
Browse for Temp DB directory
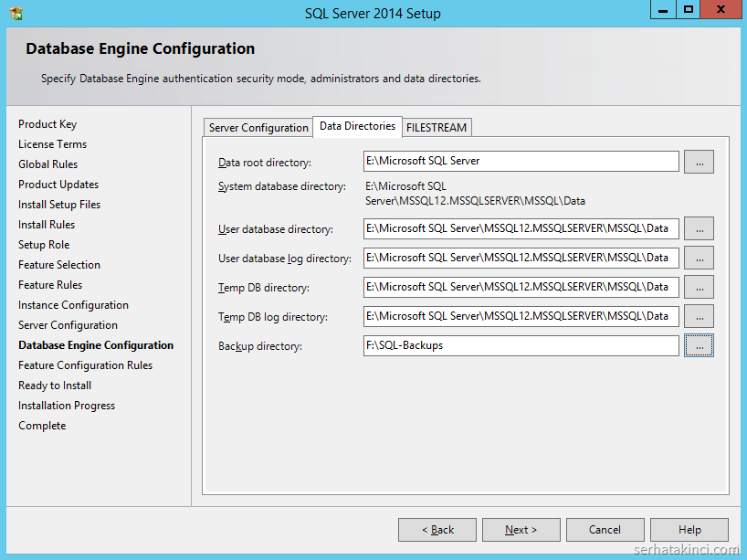click(699, 287)
